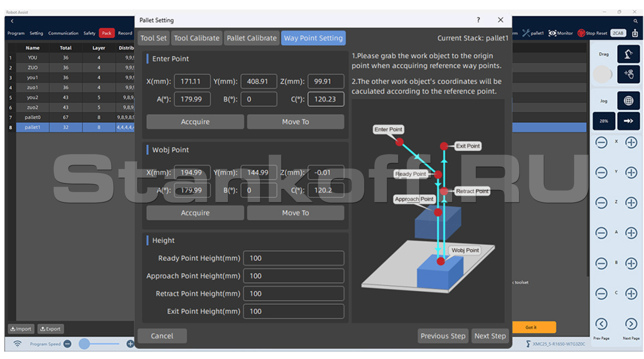Click the Cancel button
644x359 pixels.
point(162,336)
